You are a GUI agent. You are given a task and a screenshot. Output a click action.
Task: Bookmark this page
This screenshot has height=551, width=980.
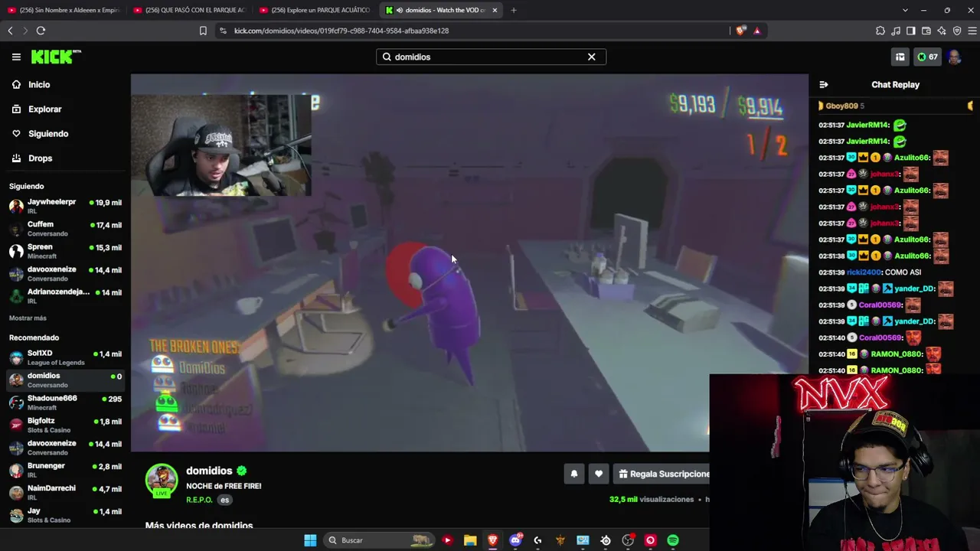pyautogui.click(x=203, y=31)
